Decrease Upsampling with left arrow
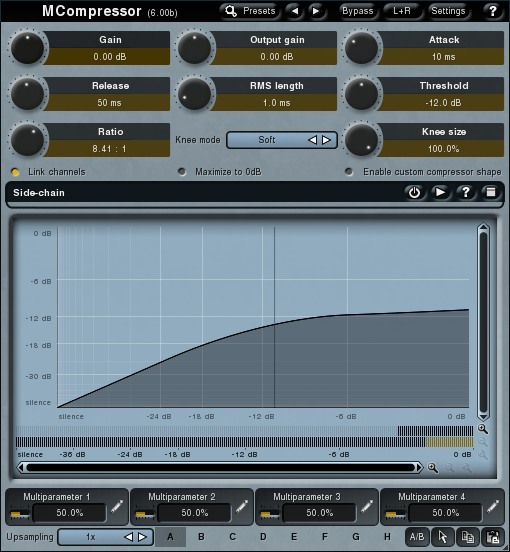 (128, 537)
